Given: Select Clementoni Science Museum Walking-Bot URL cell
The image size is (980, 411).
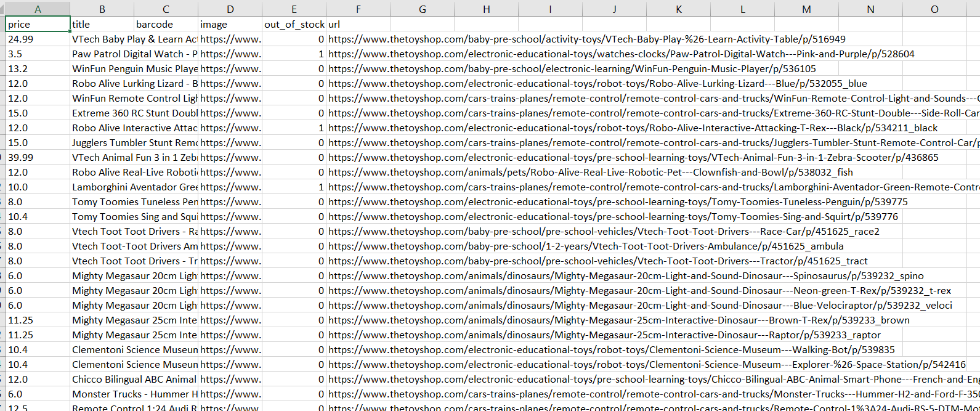Looking at the screenshot, I should click(612, 349).
